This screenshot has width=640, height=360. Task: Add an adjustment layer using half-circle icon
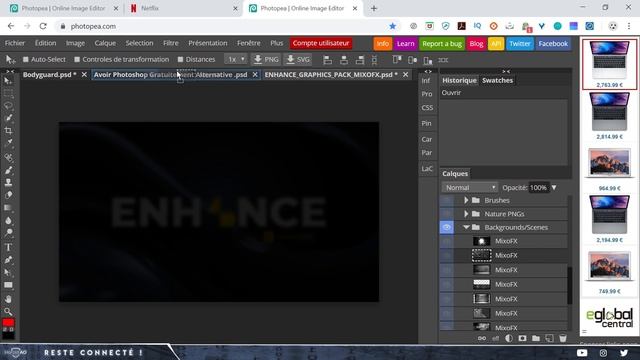[509, 338]
